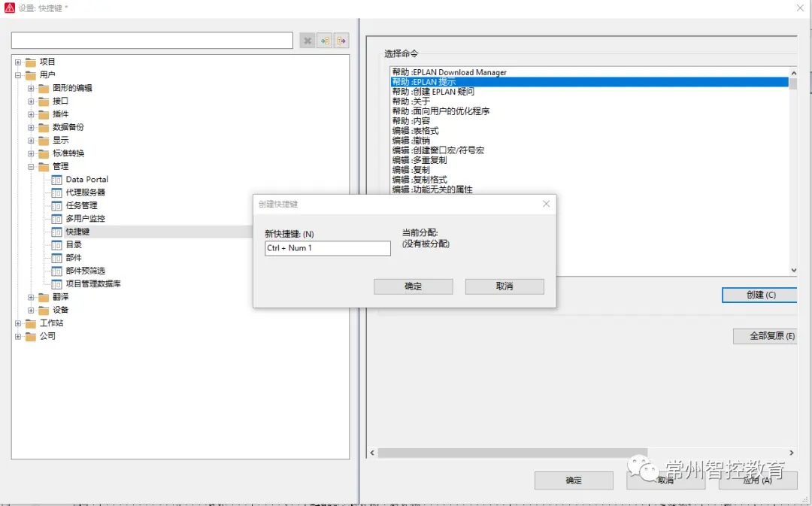This screenshot has width=812, height=506.
Task: Select '帮助:面向用户的优化程序' command
Action: pyautogui.click(x=589, y=111)
